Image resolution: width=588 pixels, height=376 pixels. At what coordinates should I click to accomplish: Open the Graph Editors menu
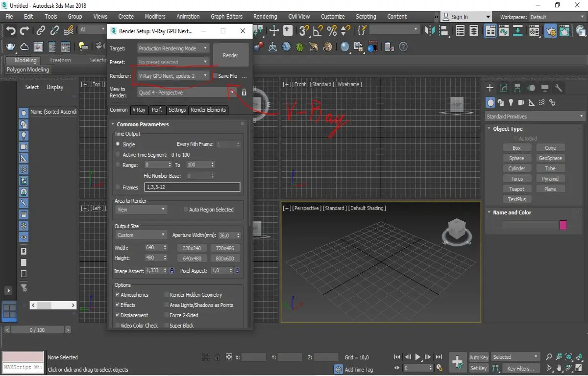226,16
